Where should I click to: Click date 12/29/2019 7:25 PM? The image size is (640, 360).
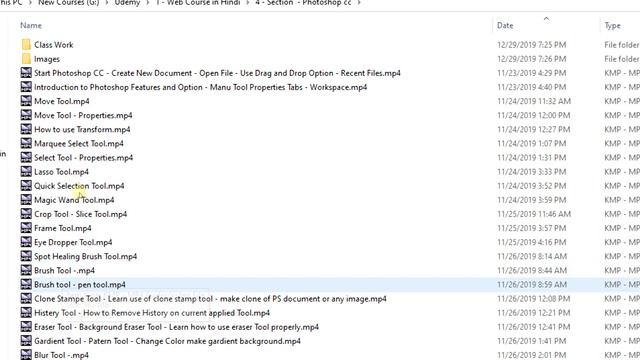click(x=531, y=44)
